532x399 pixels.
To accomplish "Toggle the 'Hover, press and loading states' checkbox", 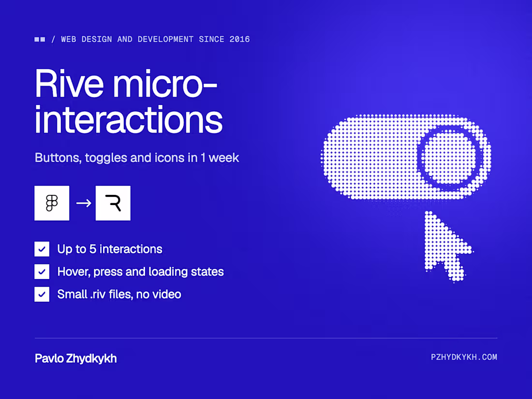I will 42,271.
